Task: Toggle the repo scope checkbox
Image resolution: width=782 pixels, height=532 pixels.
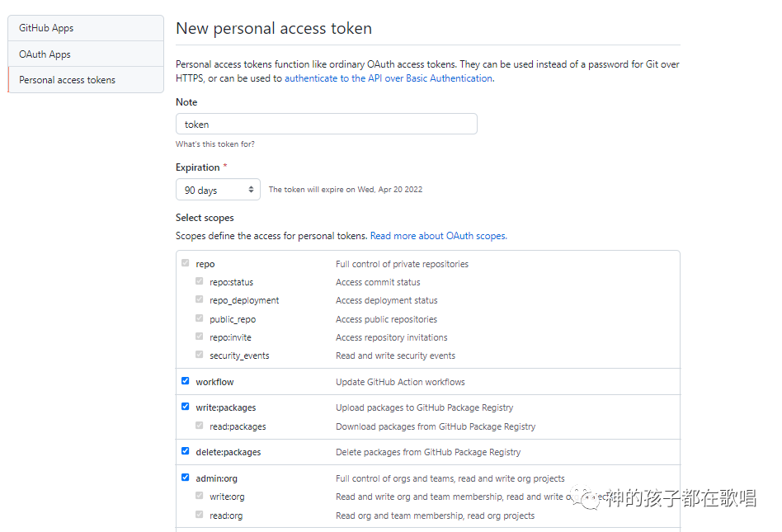Action: 186,263
